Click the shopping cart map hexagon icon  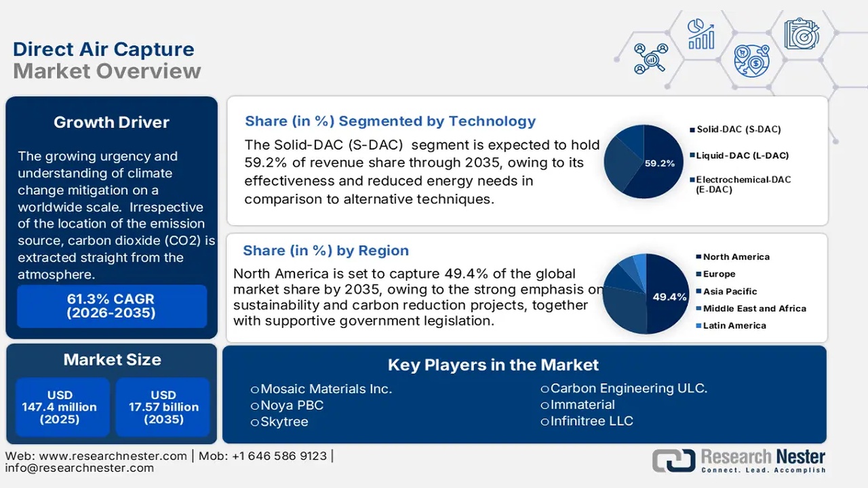click(x=752, y=60)
